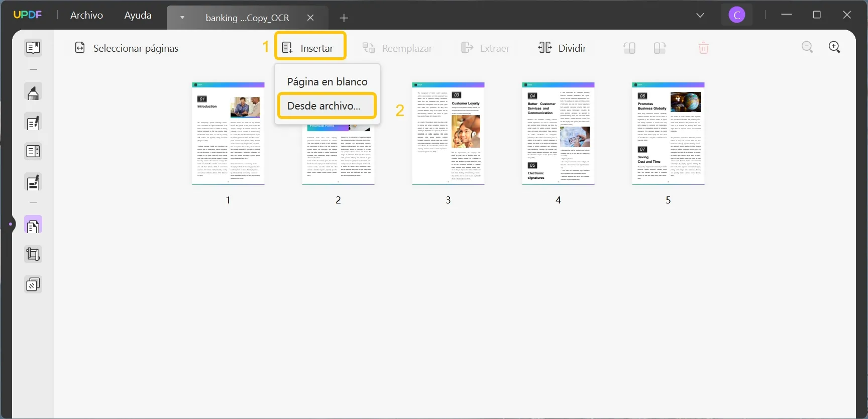The height and width of the screenshot is (419, 868).
Task: Rotate pages counterclockwise icon
Action: click(x=629, y=48)
